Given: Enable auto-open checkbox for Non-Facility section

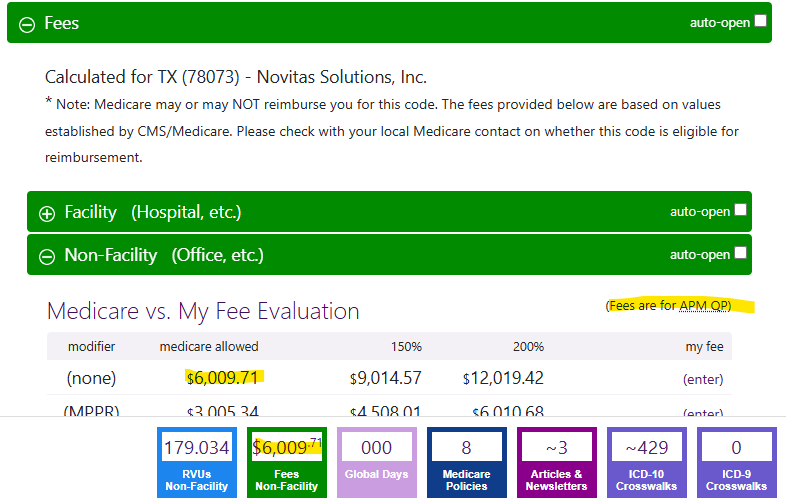Looking at the screenshot, I should tap(741, 253).
